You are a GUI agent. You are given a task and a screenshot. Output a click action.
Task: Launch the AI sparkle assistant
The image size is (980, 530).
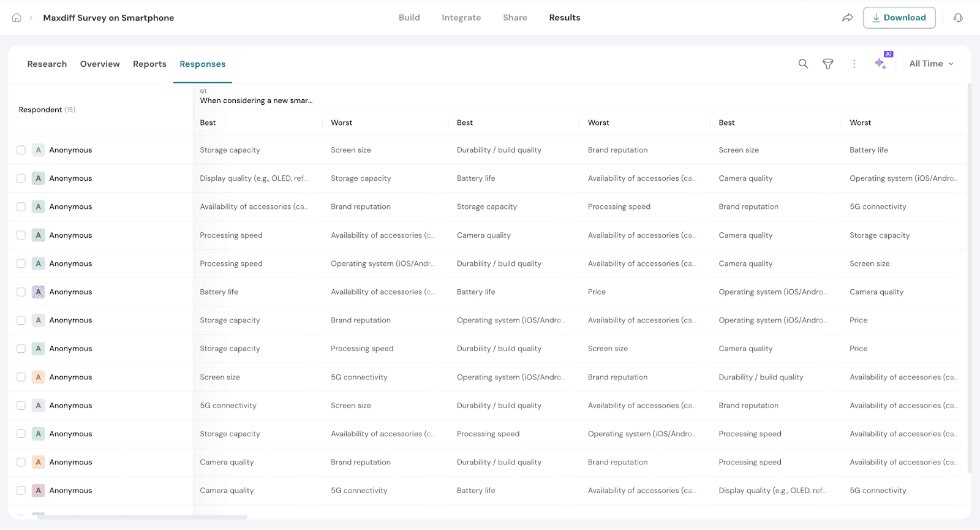[881, 63]
